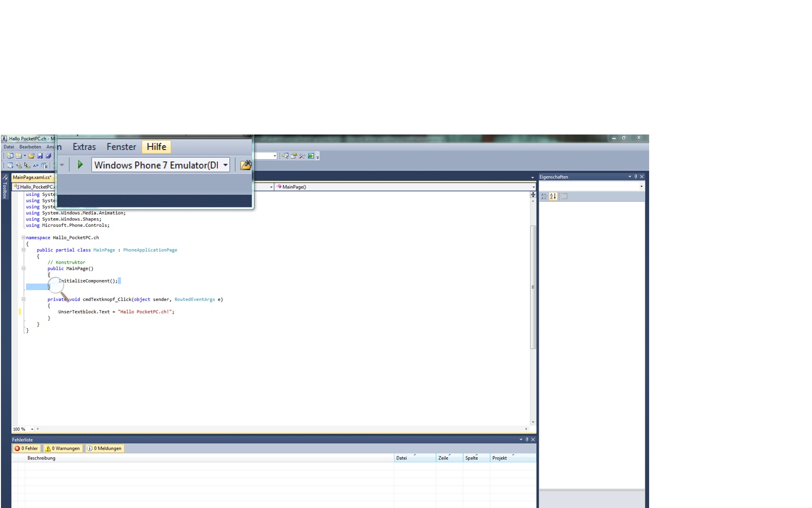
Task: Open the Hilfe menu
Action: coord(156,147)
